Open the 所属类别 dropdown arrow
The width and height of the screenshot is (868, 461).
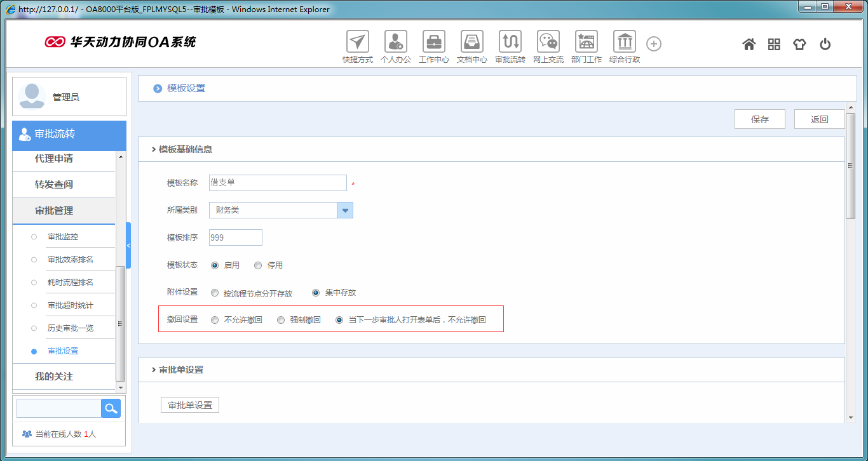345,210
